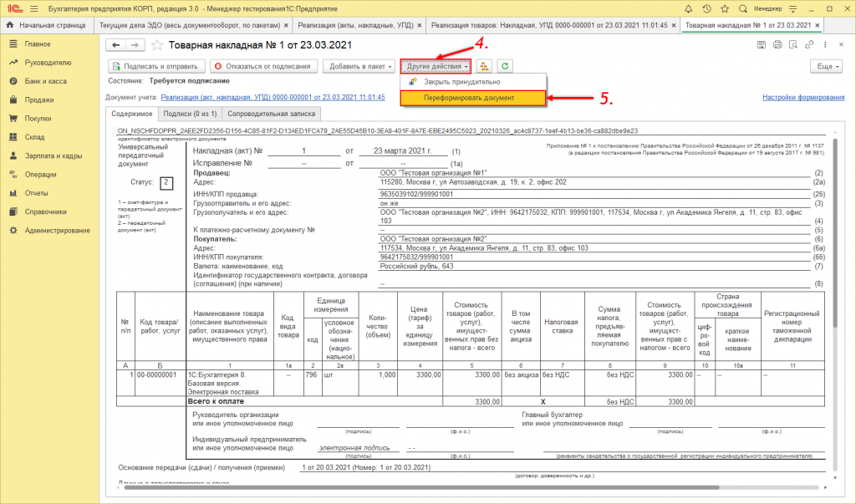856x504 pixels.
Task: Open global search magnifier icon
Action: (x=742, y=8)
